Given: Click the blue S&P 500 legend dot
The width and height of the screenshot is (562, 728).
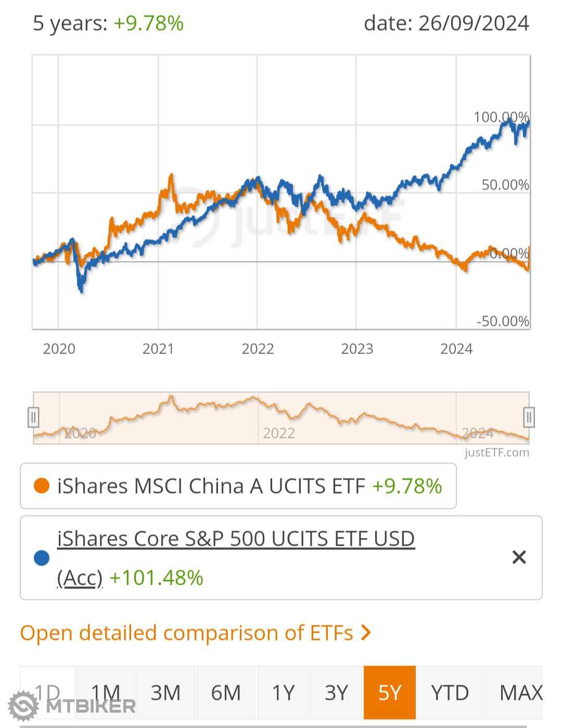Looking at the screenshot, I should pos(41,558).
